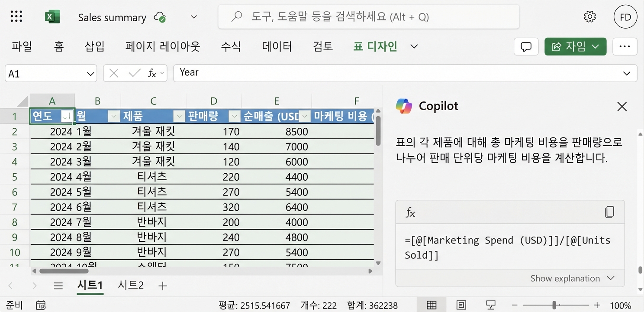Open the 제품 column filter dropdown
This screenshot has height=312, width=644.
click(x=179, y=116)
